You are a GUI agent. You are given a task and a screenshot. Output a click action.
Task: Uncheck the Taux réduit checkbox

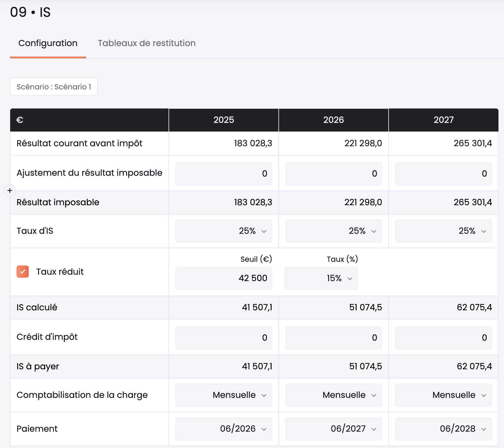click(x=23, y=272)
